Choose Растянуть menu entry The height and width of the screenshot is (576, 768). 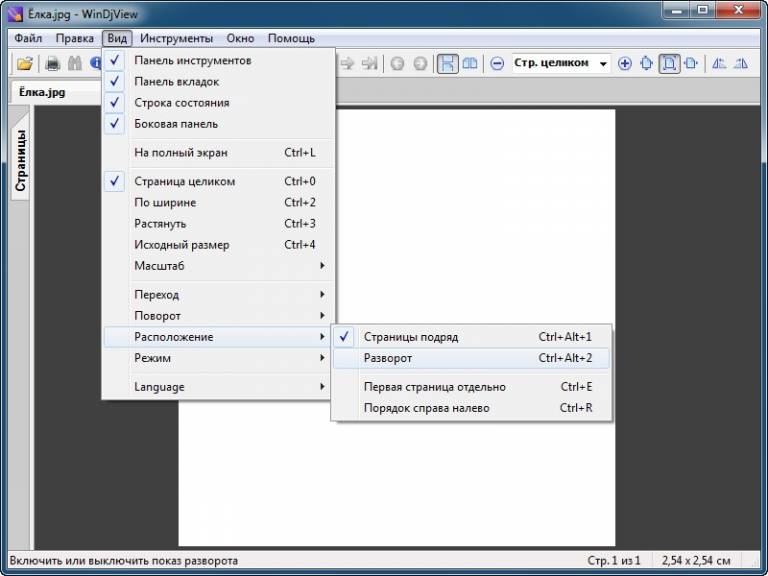pyautogui.click(x=218, y=223)
